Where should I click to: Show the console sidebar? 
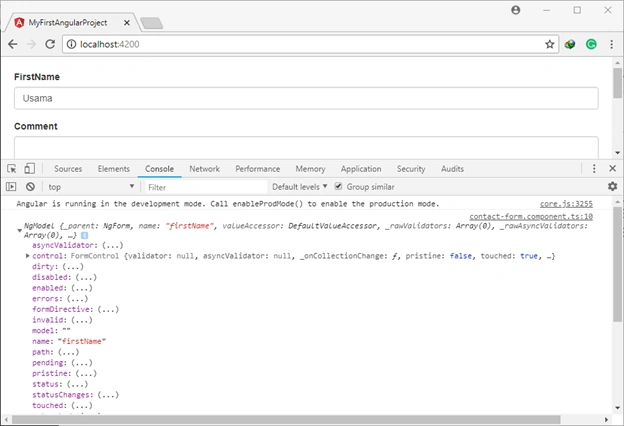click(x=11, y=186)
